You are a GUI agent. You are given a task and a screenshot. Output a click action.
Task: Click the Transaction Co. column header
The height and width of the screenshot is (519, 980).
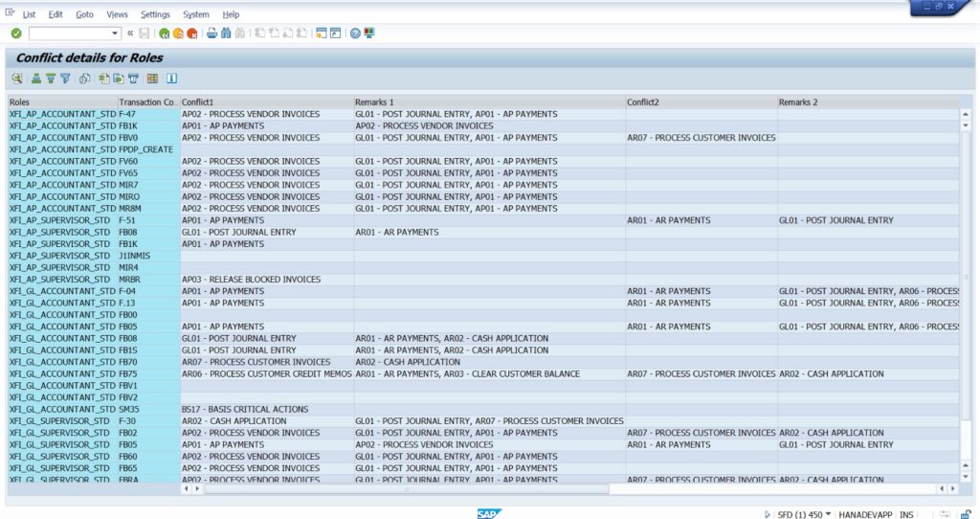[147, 102]
